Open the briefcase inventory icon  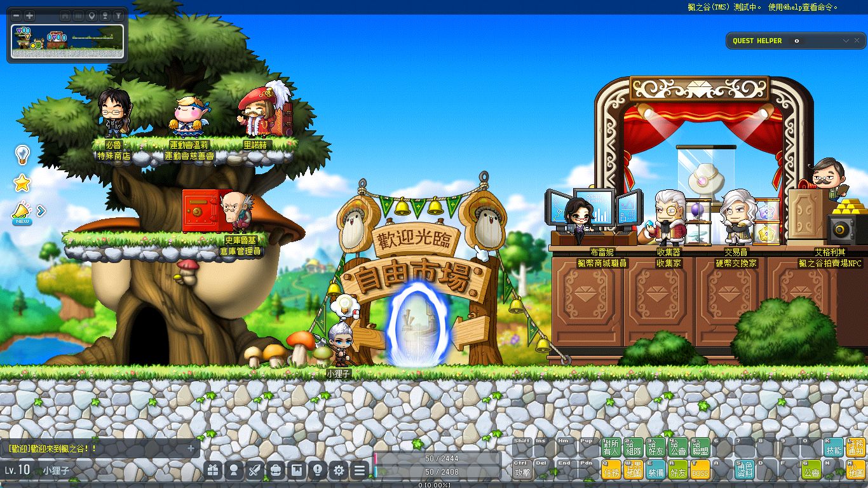[x=276, y=470]
